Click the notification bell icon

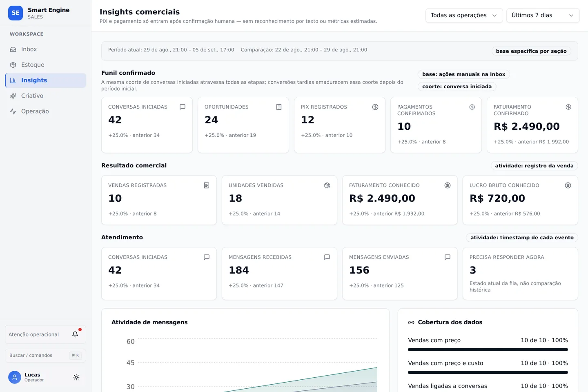tap(75, 334)
